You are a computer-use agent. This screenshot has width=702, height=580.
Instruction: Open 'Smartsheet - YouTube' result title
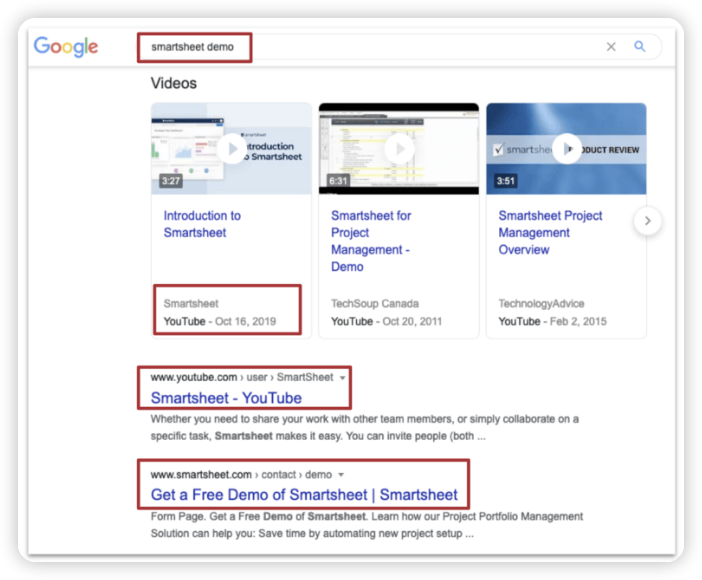(226, 398)
